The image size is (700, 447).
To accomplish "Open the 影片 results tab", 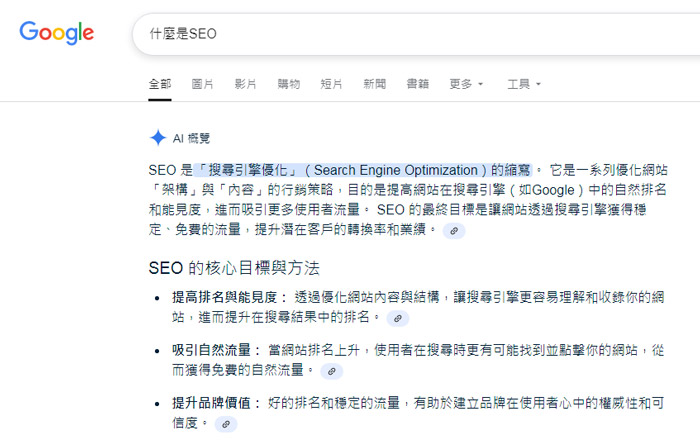I will [245, 84].
